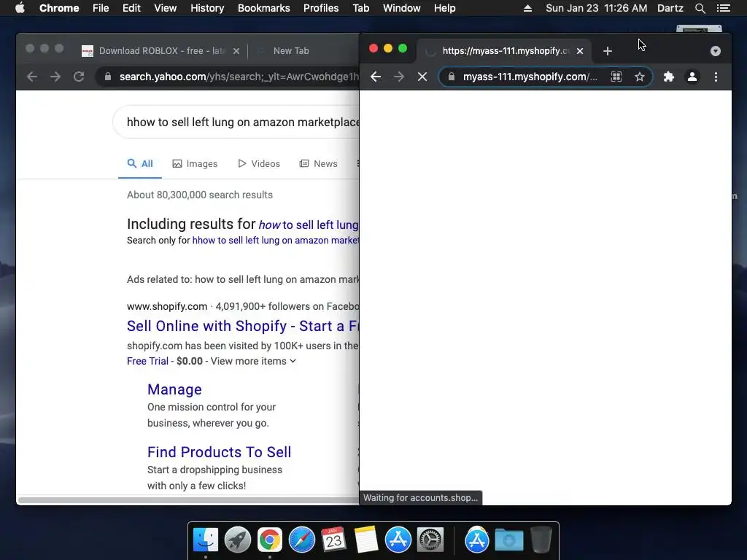Go back in the Shopify window
This screenshot has width=747, height=560.
tap(376, 77)
